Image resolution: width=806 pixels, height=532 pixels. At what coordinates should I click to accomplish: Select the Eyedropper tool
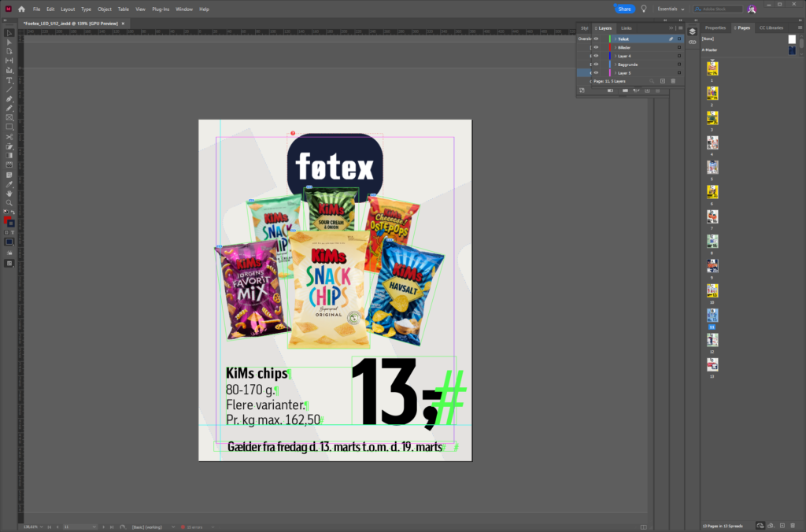(9, 184)
